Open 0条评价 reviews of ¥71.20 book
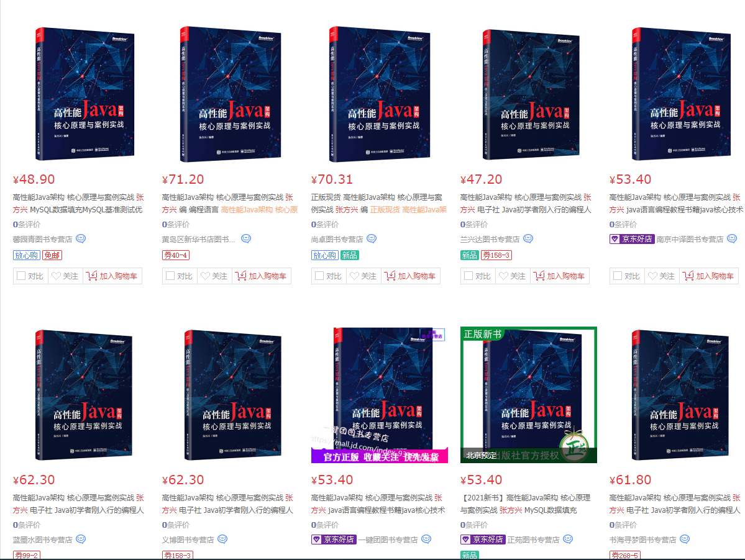 coord(176,225)
